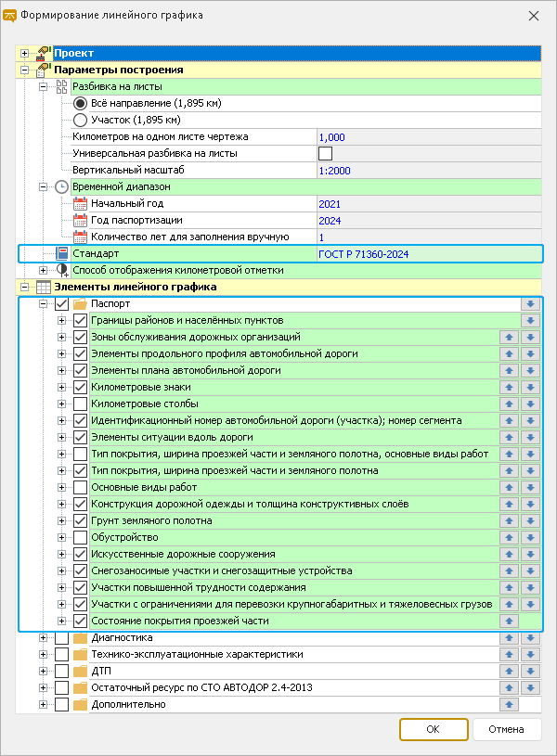Move Основные виды работ down
This screenshot has width=557, height=756.
pos(530,487)
